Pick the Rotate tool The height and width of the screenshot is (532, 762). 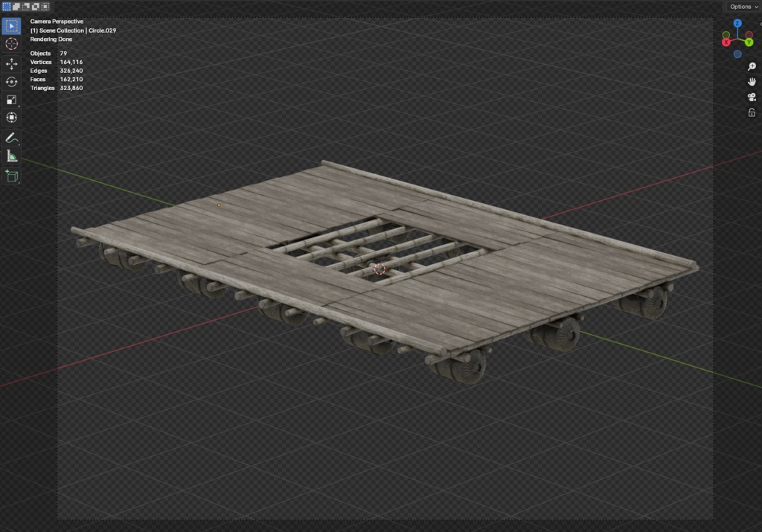[12, 82]
